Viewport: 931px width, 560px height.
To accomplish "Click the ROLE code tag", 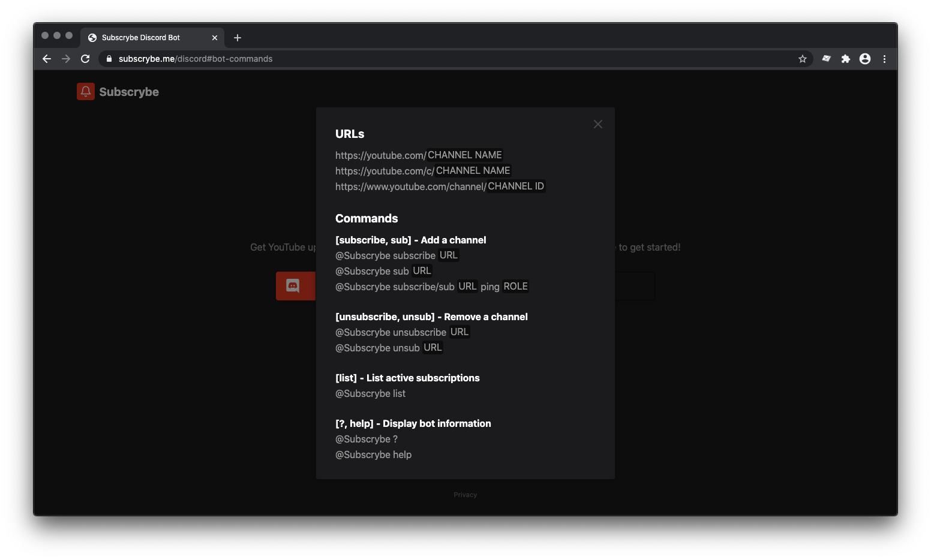I will click(x=516, y=287).
